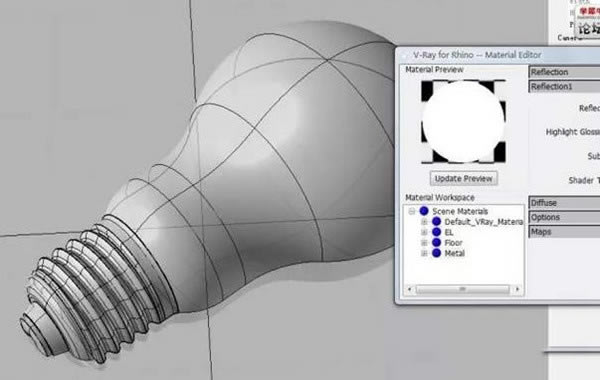Select the EL material name
The image size is (600, 380).
449,232
